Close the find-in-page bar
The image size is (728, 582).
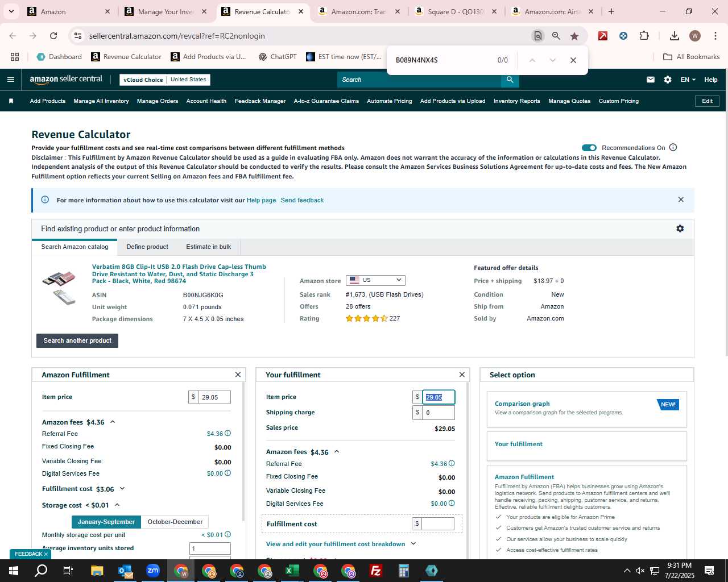tap(573, 60)
